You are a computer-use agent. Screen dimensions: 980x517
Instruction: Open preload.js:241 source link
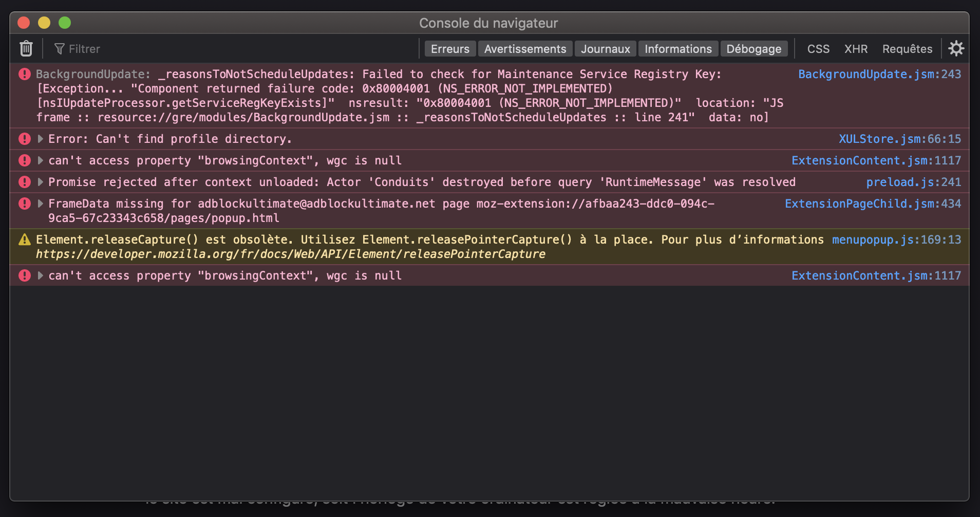[914, 182]
